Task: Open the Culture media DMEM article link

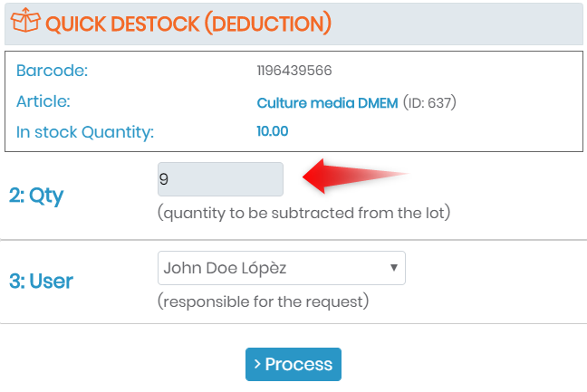Action: [327, 103]
